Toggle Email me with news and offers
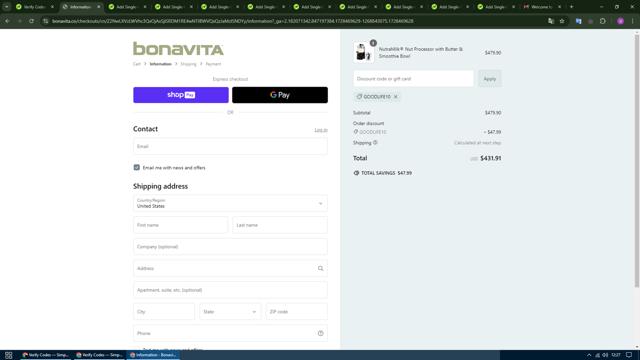 (137, 167)
